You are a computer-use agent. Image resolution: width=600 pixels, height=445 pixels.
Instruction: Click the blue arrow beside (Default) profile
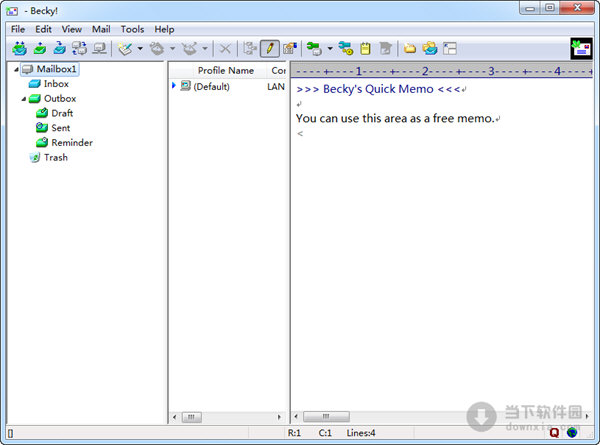click(174, 85)
